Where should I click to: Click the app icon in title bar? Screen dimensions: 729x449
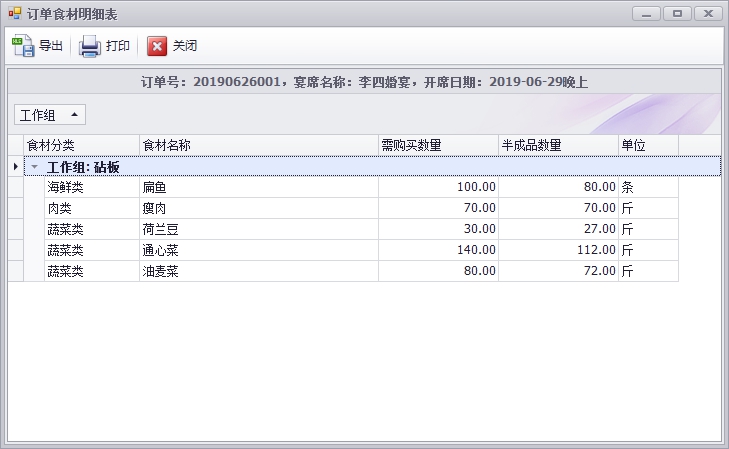coord(14,13)
